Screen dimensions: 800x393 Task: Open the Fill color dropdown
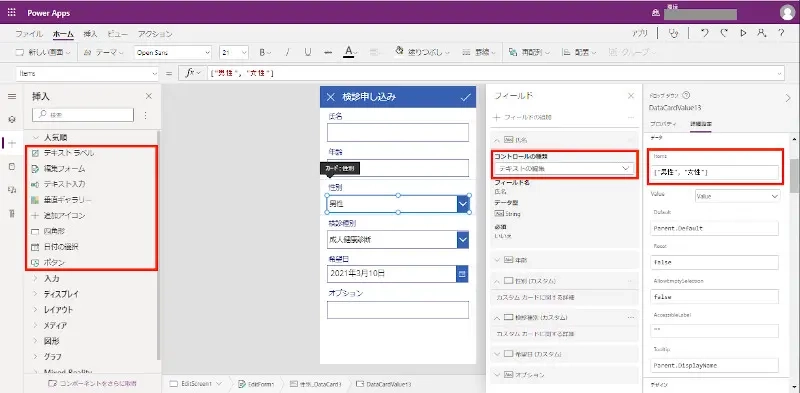coord(422,52)
